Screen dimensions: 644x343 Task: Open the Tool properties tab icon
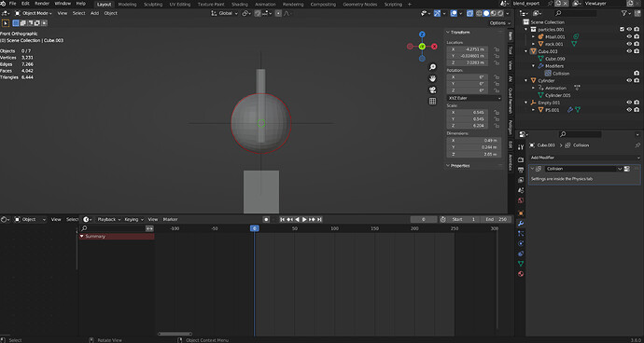(x=521, y=147)
